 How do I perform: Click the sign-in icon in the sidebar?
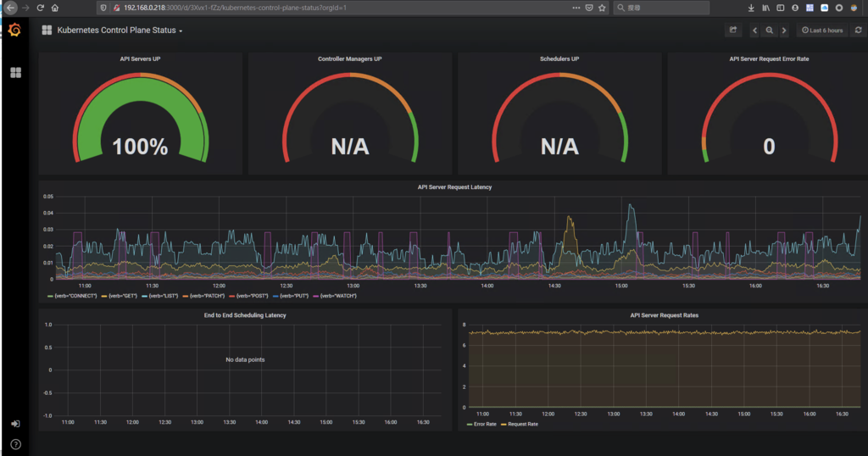tap(15, 424)
